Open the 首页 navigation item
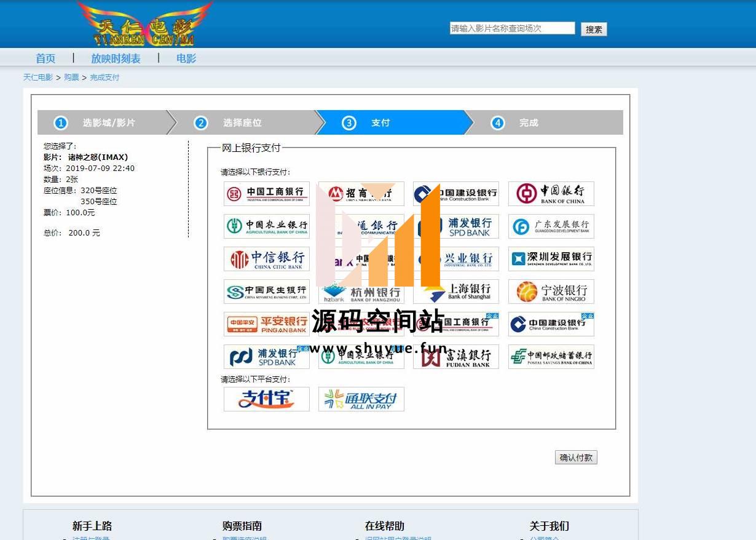 [45, 58]
